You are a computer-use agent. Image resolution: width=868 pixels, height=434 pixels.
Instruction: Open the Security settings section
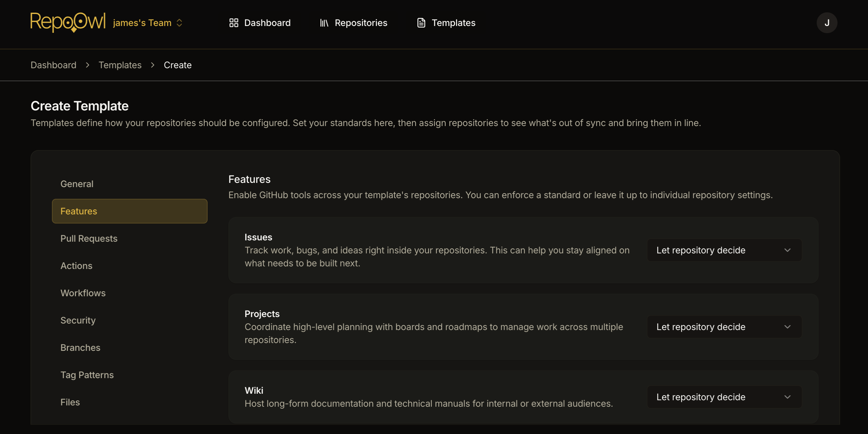tap(78, 320)
